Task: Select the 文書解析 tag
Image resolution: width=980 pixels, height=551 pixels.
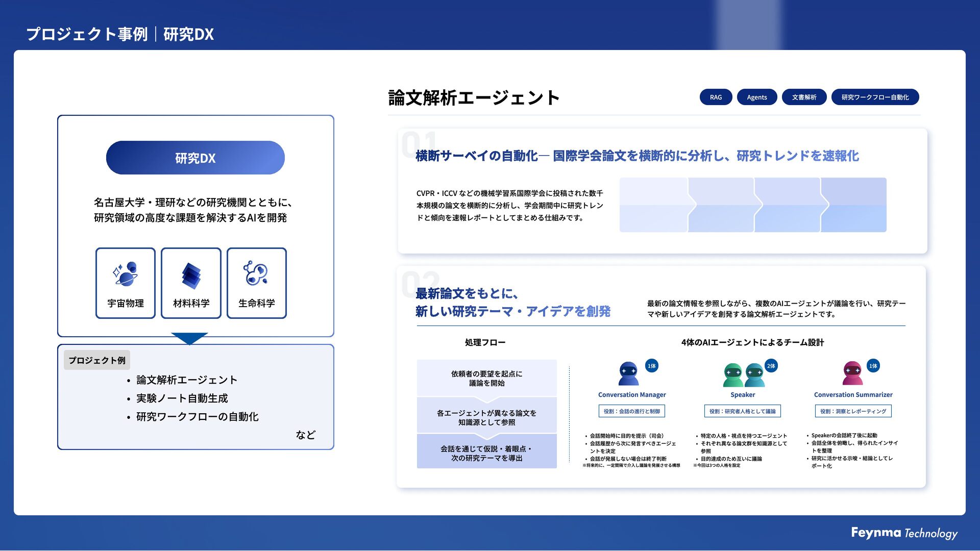Action: point(804,97)
